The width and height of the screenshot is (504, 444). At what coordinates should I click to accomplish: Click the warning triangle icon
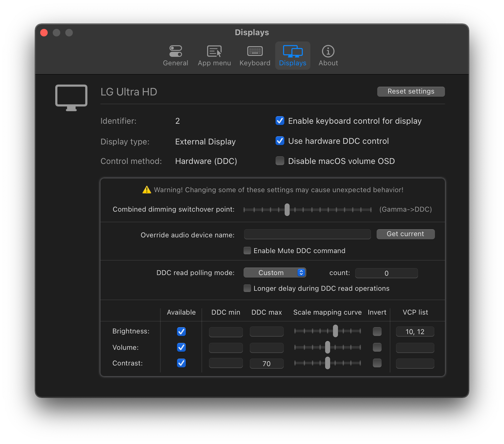click(x=146, y=189)
